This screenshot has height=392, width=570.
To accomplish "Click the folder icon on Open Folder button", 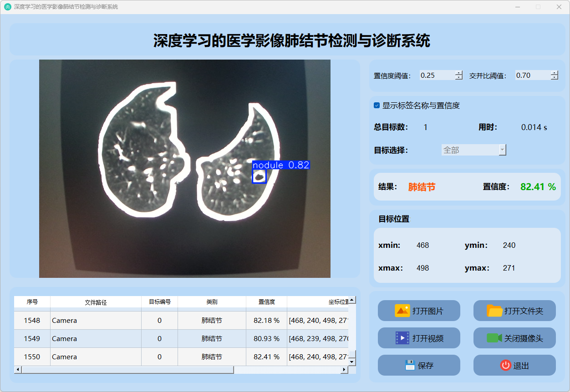I will pyautogui.click(x=494, y=311).
